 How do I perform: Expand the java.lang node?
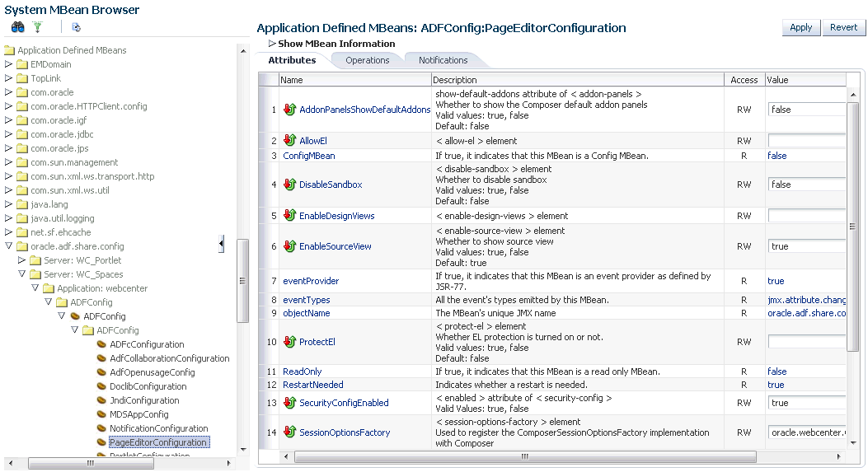click(x=8, y=203)
